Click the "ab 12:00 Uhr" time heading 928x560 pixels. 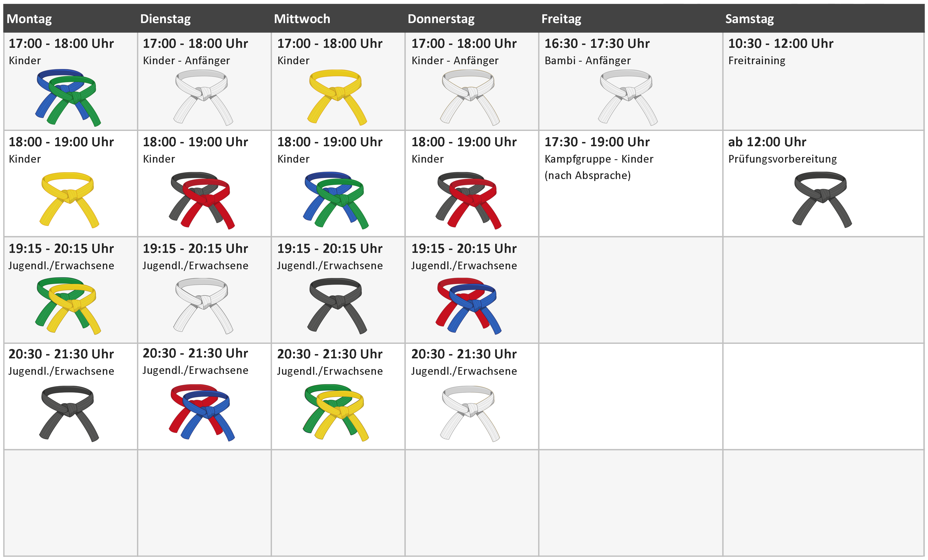pyautogui.click(x=767, y=142)
